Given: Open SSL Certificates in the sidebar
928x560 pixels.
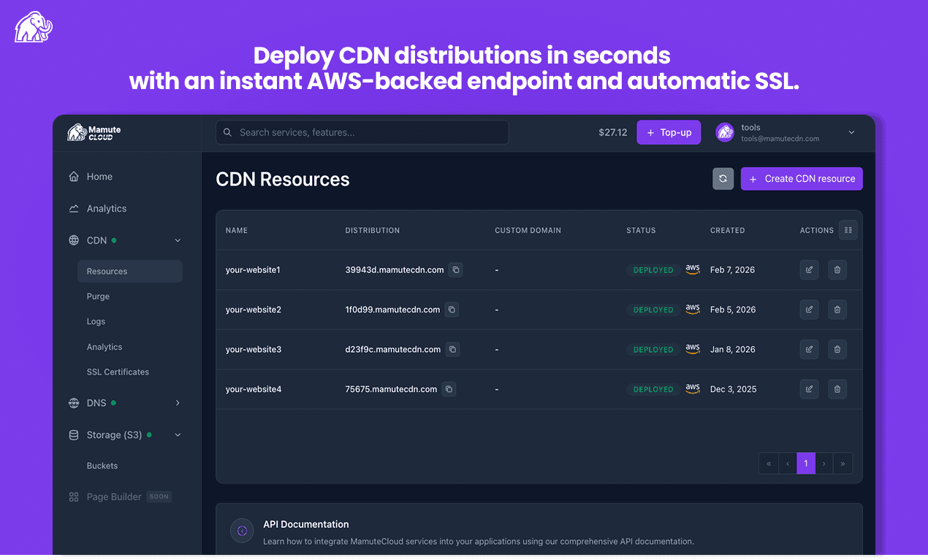Looking at the screenshot, I should [x=116, y=372].
